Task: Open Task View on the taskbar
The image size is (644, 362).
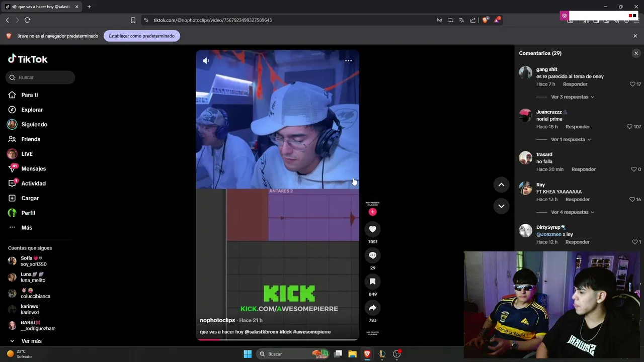Action: (x=338, y=354)
